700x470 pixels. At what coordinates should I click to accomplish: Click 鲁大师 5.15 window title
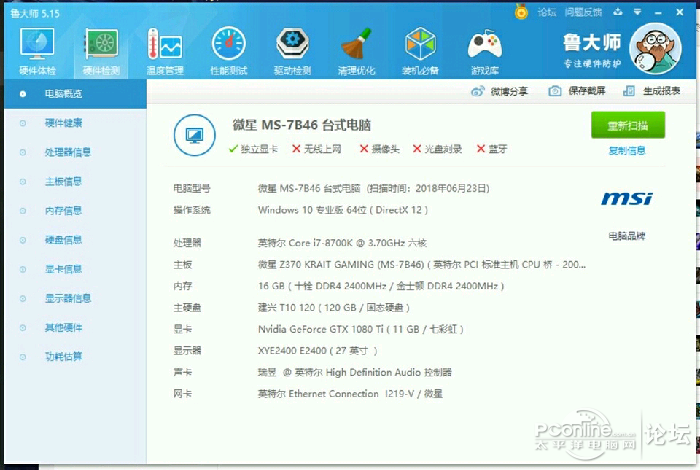click(x=35, y=14)
